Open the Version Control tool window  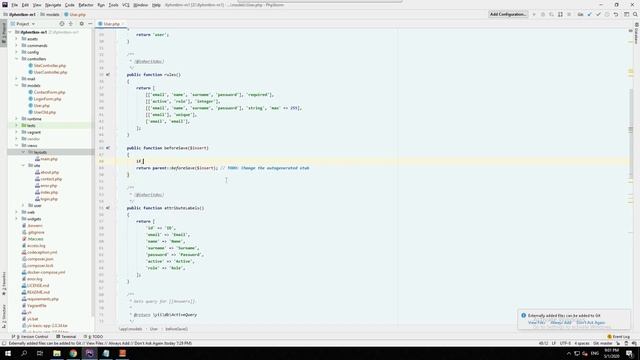[30, 337]
